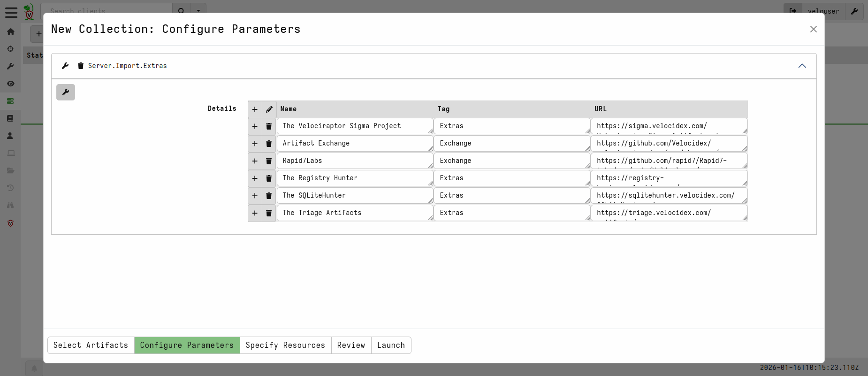868x376 pixels.
Task: Delete The Triage Artifacts row
Action: (269, 213)
